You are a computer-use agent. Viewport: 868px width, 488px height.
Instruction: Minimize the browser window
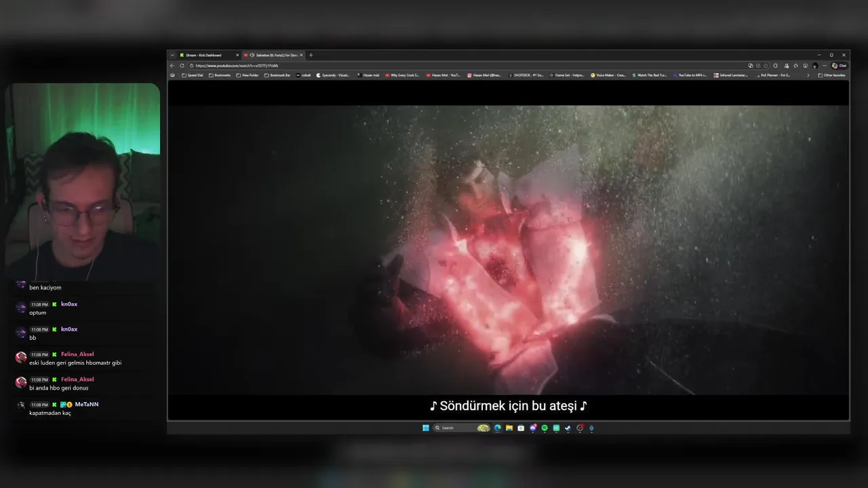click(x=819, y=55)
